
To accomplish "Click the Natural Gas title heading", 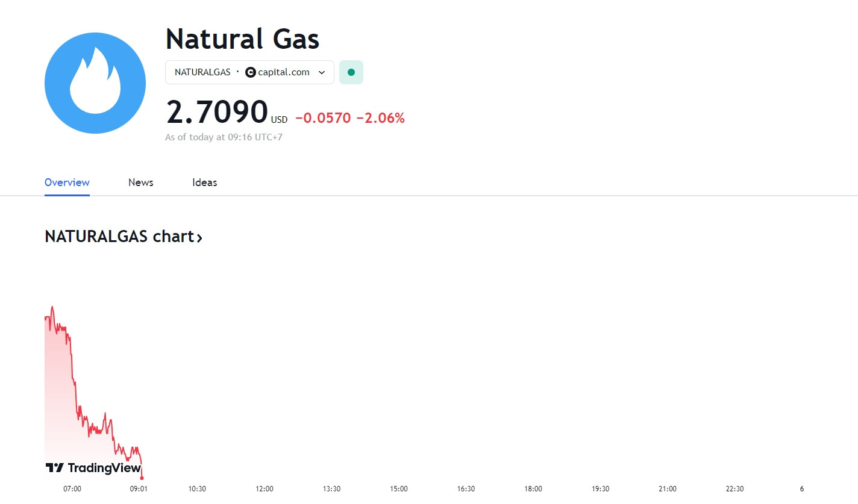I will (242, 39).
